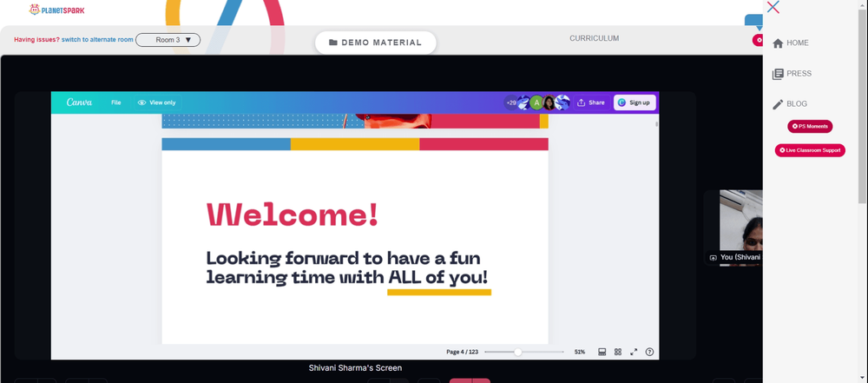This screenshot has width=868, height=383.
Task: Click the Canva Sign up button
Action: (x=635, y=102)
